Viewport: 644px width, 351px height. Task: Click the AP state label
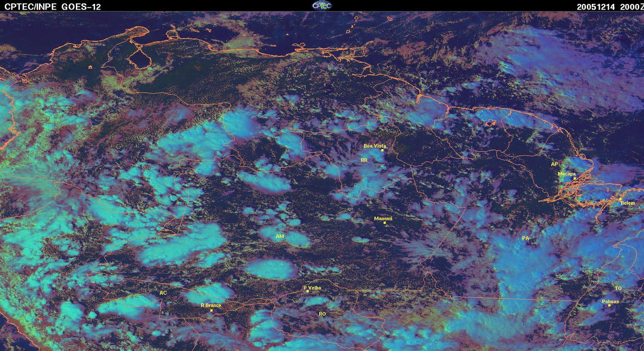(555, 164)
